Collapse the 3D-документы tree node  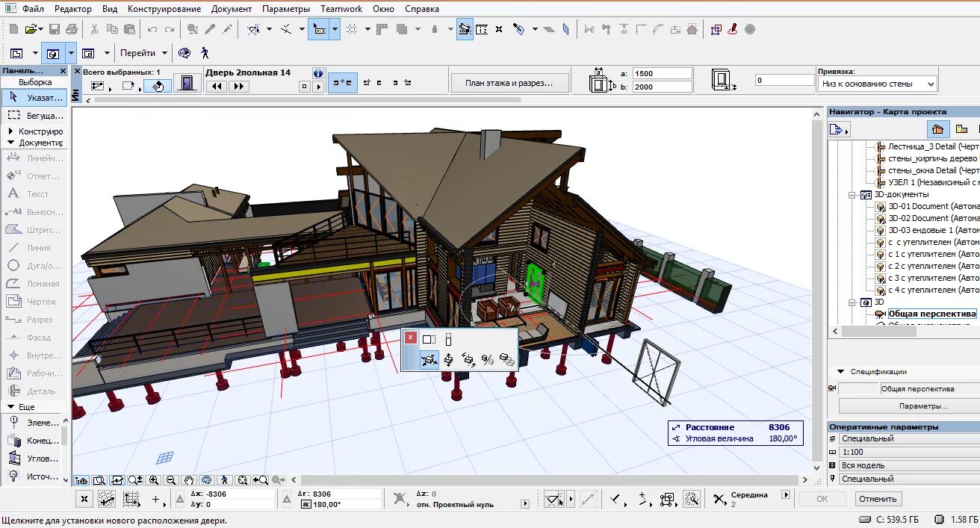(x=852, y=194)
